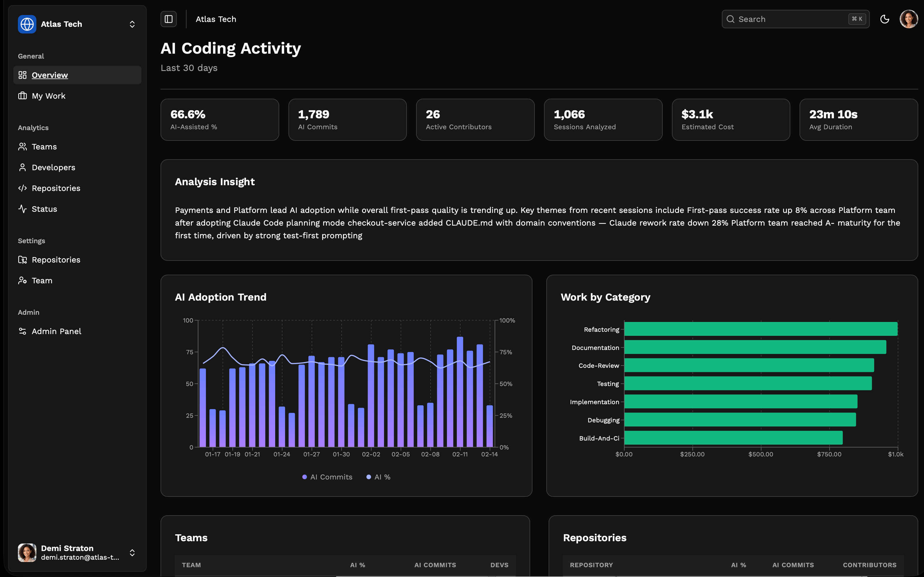Open Team settings in sidebar
924x577 pixels.
(x=42, y=280)
